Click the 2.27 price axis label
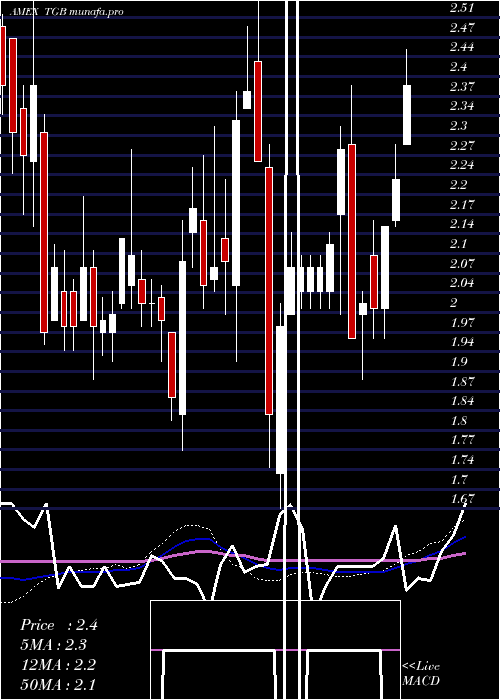The width and height of the screenshot is (500, 700). [462, 146]
